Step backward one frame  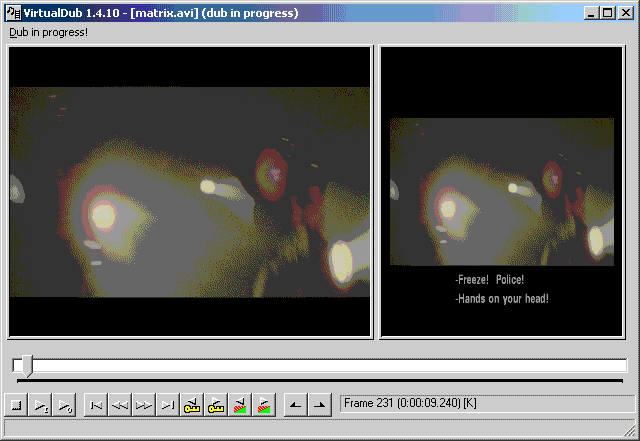click(120, 405)
